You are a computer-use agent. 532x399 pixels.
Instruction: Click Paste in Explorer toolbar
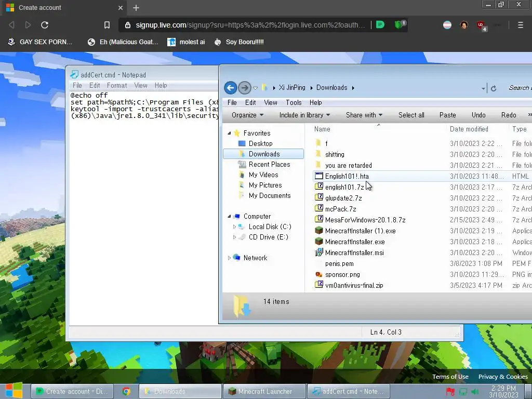(447, 115)
